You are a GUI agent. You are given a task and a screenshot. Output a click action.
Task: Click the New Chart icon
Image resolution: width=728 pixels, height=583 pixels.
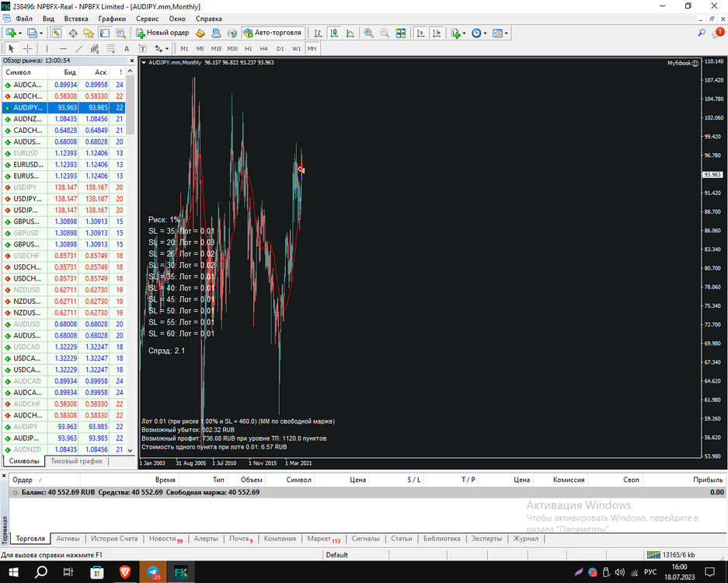tap(11, 33)
